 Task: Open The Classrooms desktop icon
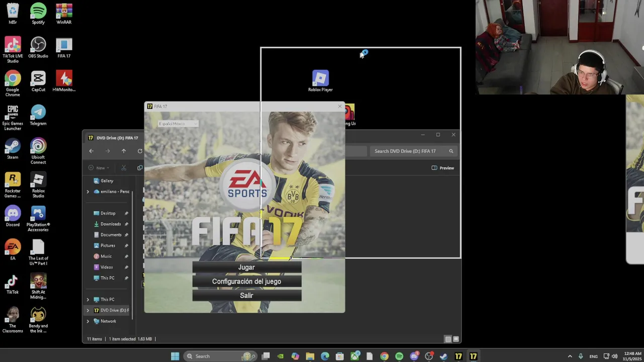(13, 319)
